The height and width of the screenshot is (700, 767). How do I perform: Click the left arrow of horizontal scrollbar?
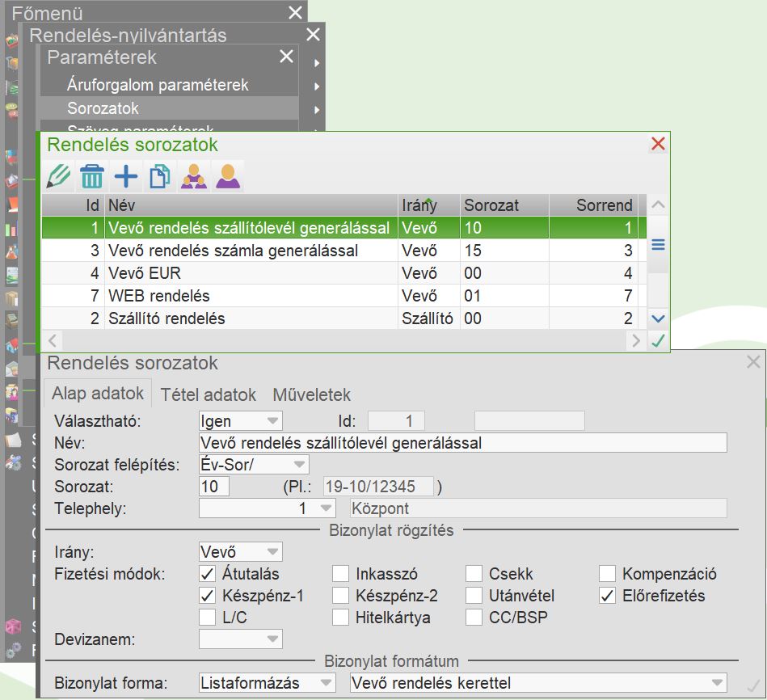(53, 340)
